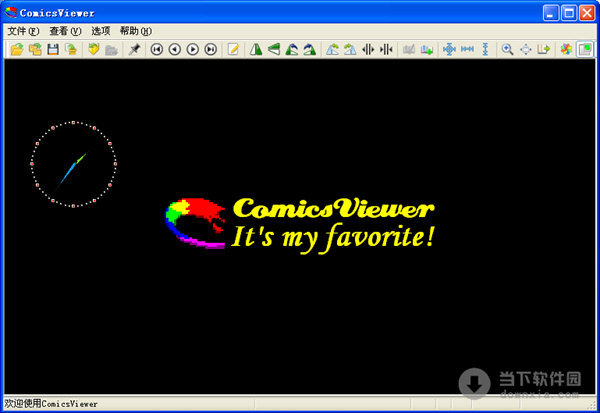Go to the previous page

[x=174, y=49]
